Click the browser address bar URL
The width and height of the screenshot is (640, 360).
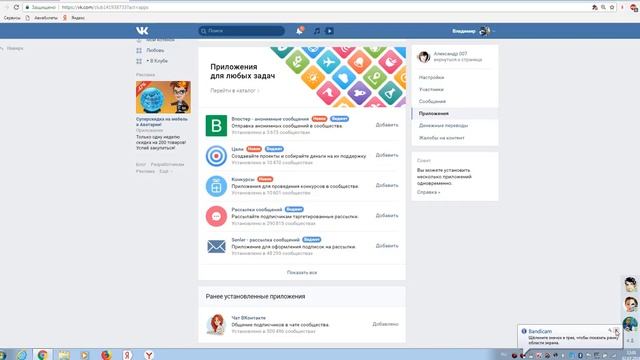click(105, 7)
